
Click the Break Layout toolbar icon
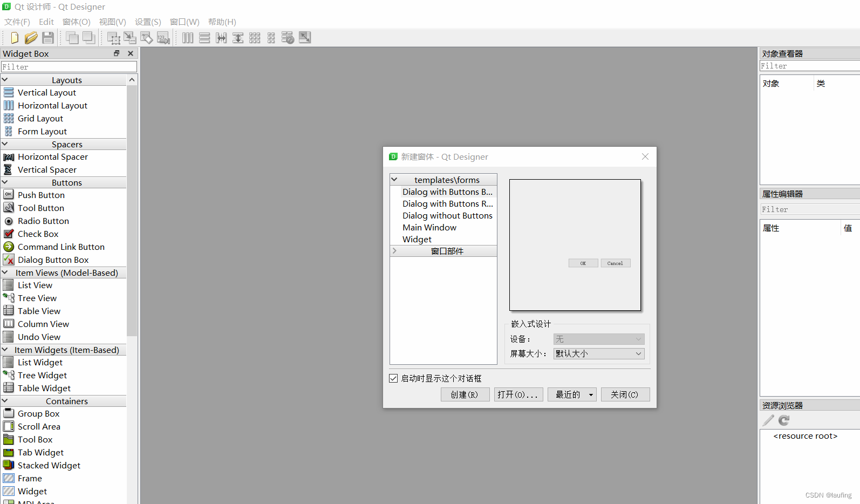point(288,38)
